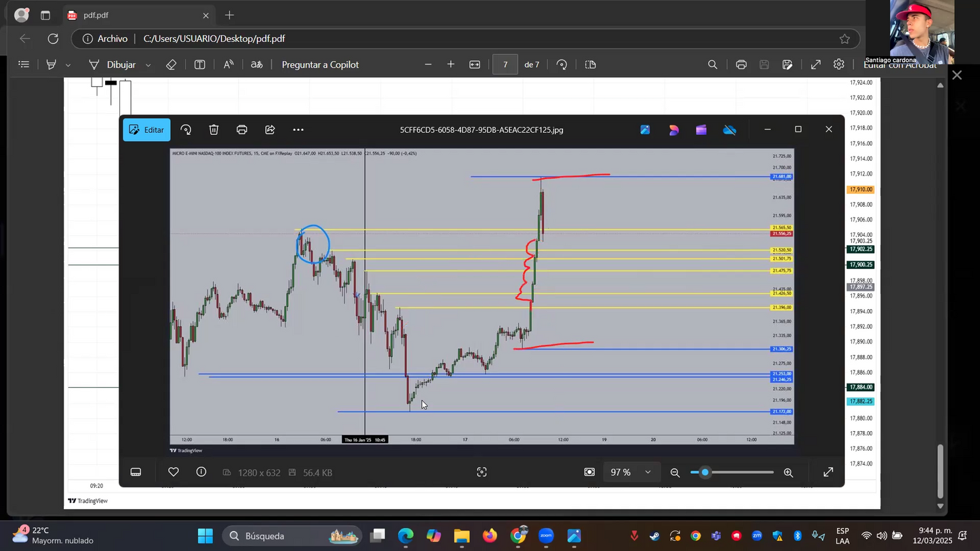Show image file information
This screenshot has width=980, height=551.
pyautogui.click(x=201, y=472)
